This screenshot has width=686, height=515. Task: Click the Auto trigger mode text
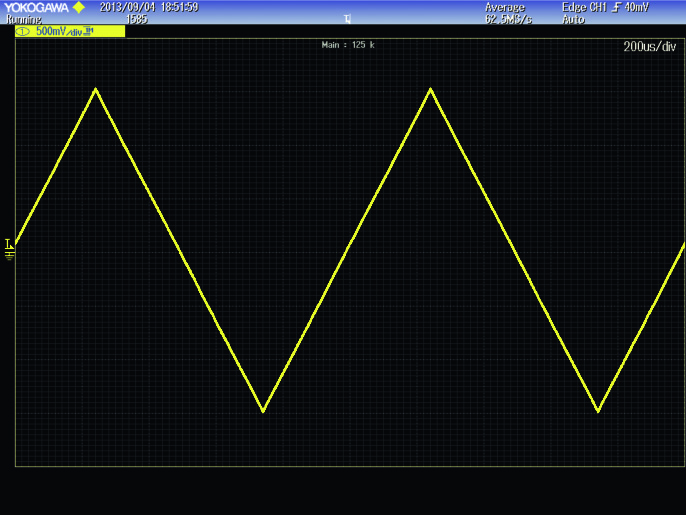(574, 19)
